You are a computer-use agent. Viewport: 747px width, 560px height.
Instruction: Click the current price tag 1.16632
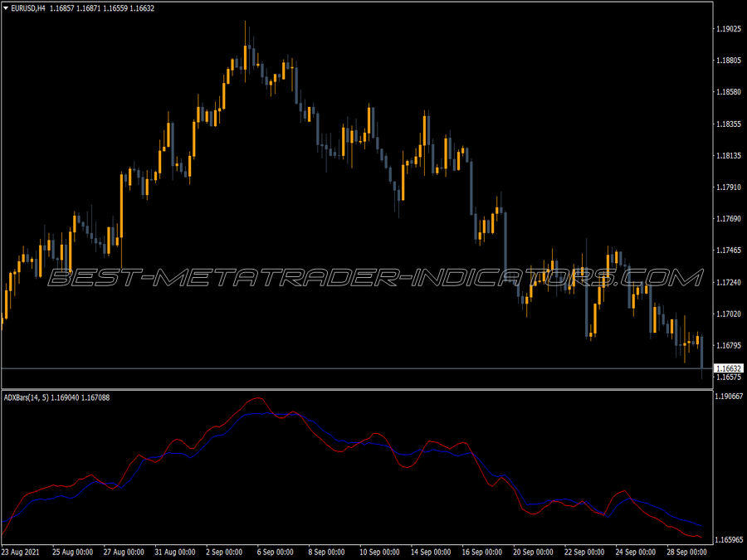coord(729,368)
